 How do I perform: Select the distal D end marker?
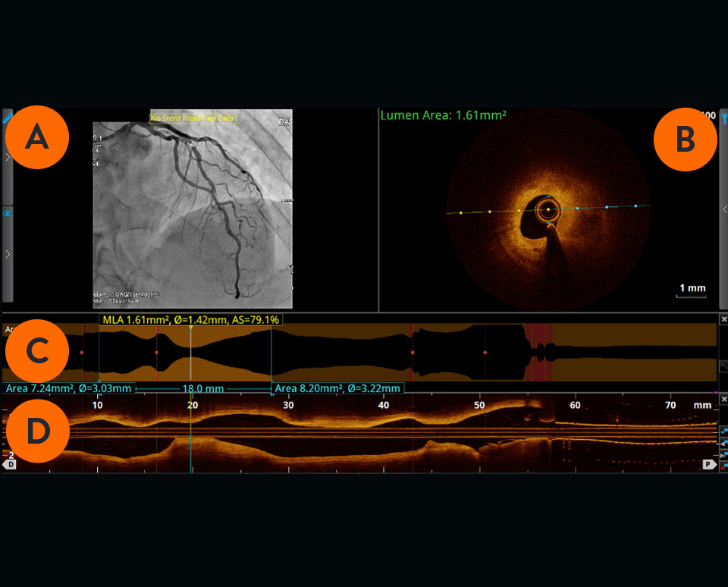[9, 464]
